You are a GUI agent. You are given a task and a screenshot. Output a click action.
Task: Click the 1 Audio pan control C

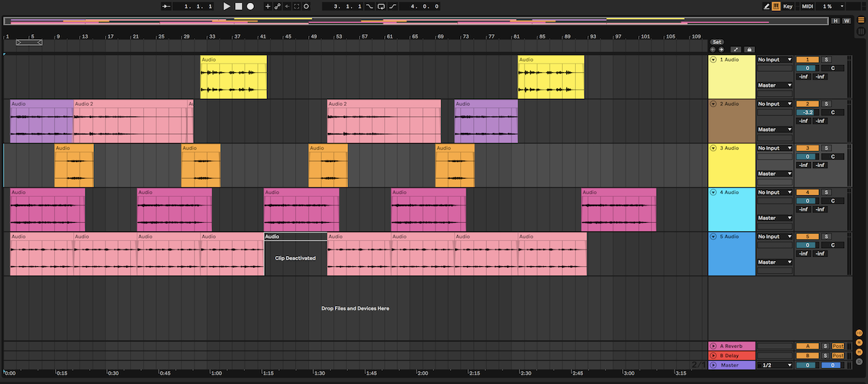point(833,68)
